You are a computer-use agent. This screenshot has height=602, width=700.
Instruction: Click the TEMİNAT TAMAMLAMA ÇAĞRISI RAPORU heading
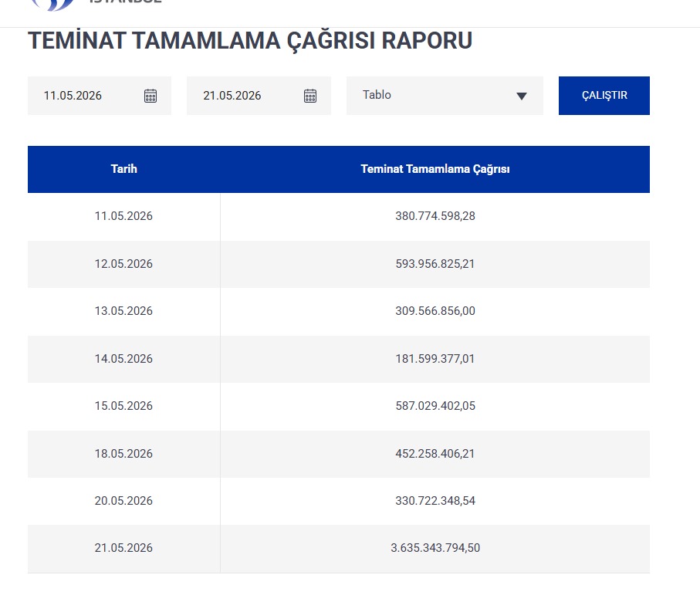(x=250, y=41)
